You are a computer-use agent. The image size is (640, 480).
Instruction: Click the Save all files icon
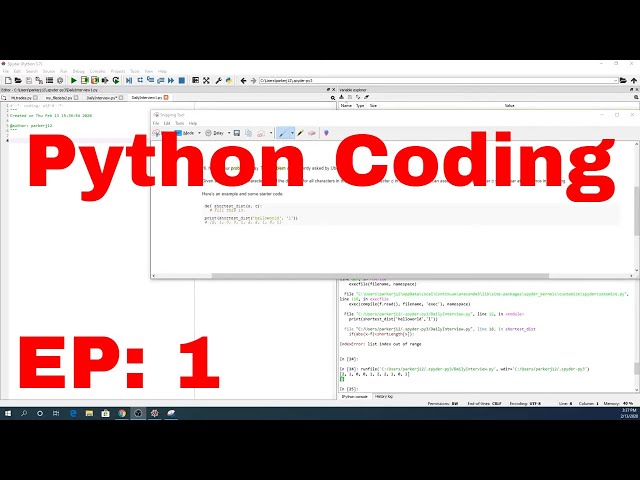click(x=39, y=80)
